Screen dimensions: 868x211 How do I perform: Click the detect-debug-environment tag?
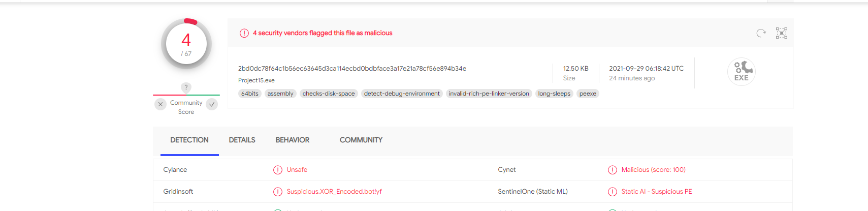click(402, 94)
